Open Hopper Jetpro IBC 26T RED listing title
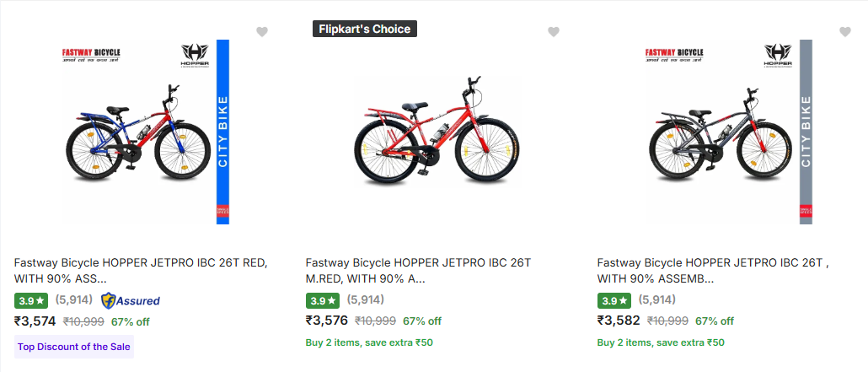Viewport: 868px width, 372px height. pyautogui.click(x=141, y=271)
